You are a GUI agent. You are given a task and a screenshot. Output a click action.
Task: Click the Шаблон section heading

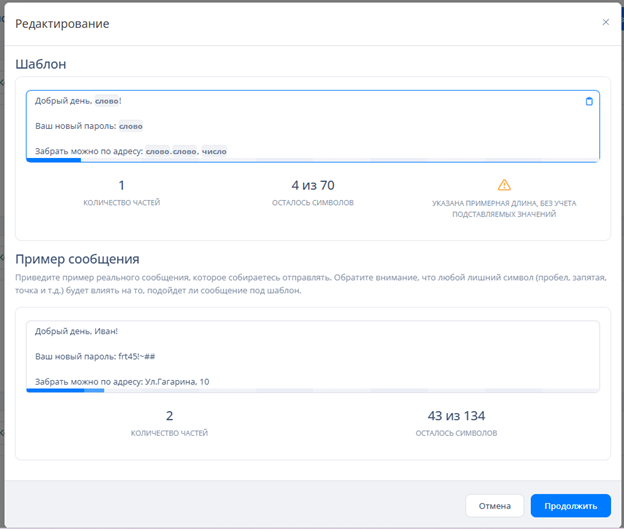pyautogui.click(x=41, y=64)
